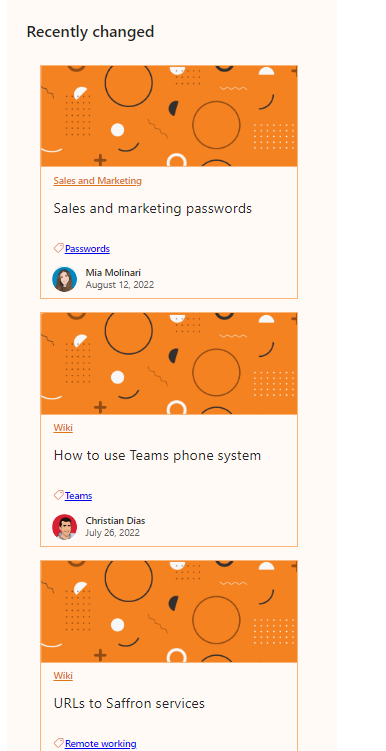Open Wiki category on Saffron services card

[x=63, y=676]
